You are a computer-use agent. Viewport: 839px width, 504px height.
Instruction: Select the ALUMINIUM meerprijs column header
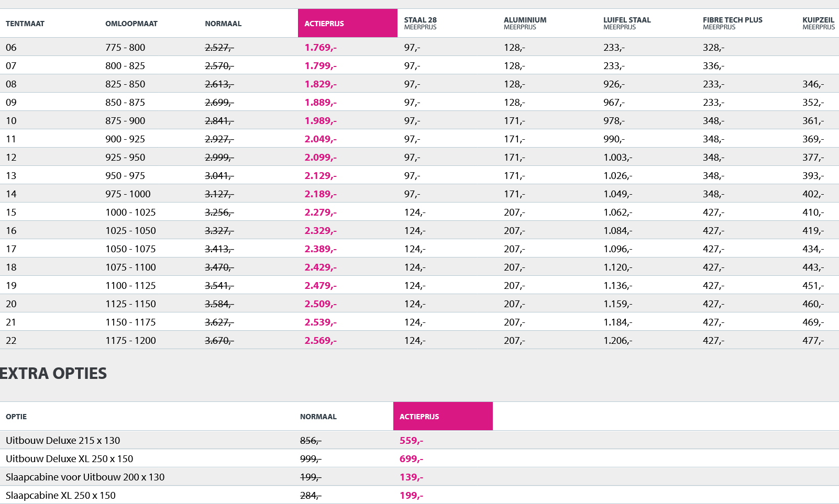525,23
